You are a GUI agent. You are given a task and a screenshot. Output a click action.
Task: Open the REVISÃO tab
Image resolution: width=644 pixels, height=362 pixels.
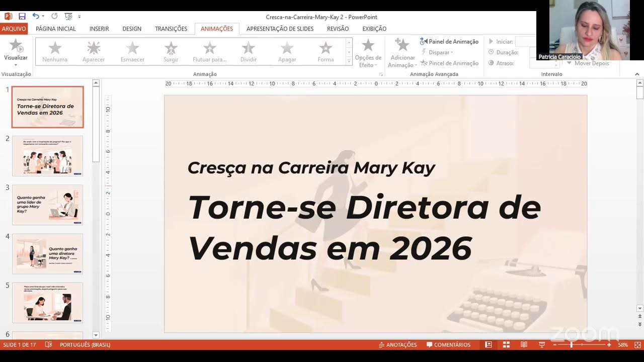pos(338,29)
